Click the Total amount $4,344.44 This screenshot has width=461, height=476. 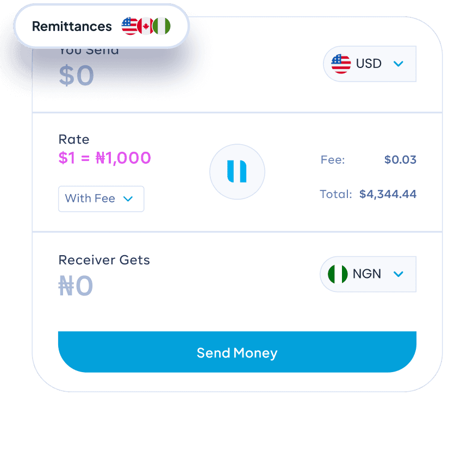tap(388, 194)
